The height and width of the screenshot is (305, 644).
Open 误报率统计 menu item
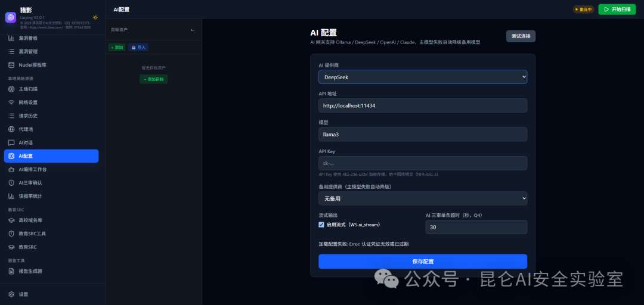point(51,196)
